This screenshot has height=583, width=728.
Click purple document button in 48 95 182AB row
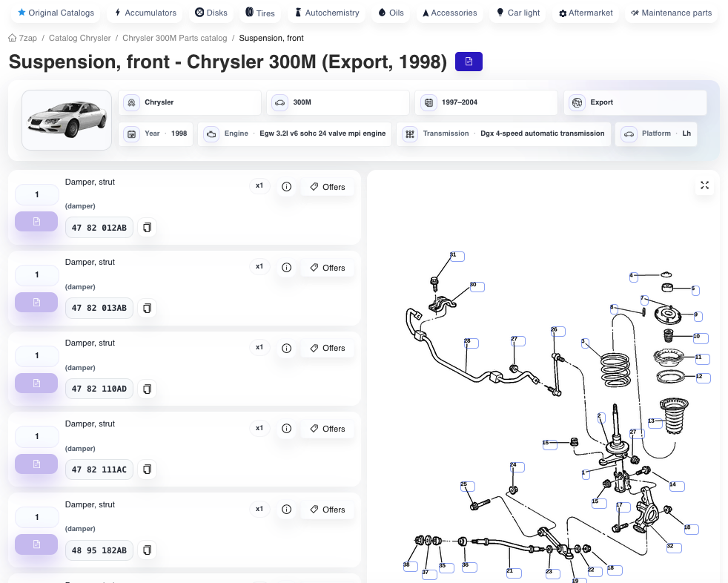36,544
